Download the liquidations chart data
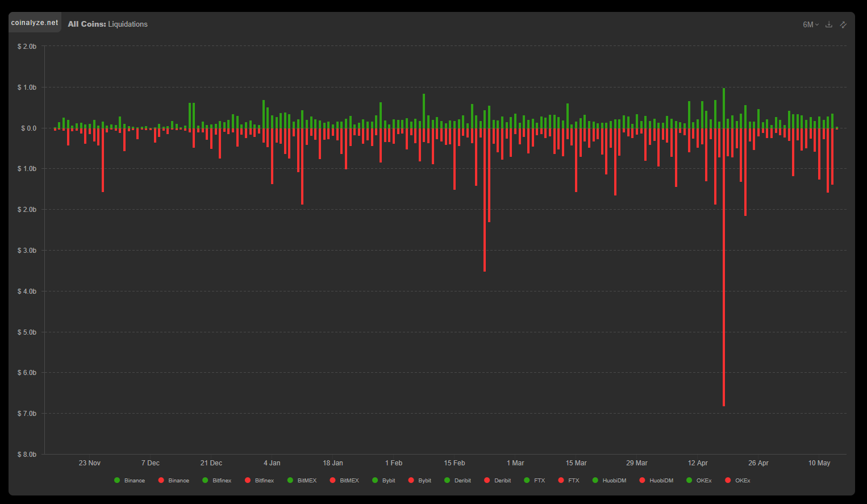 coord(829,24)
